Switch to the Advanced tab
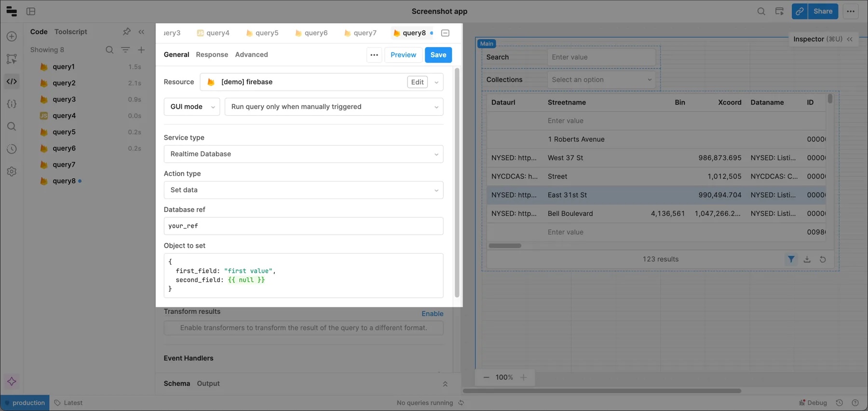 (251, 55)
